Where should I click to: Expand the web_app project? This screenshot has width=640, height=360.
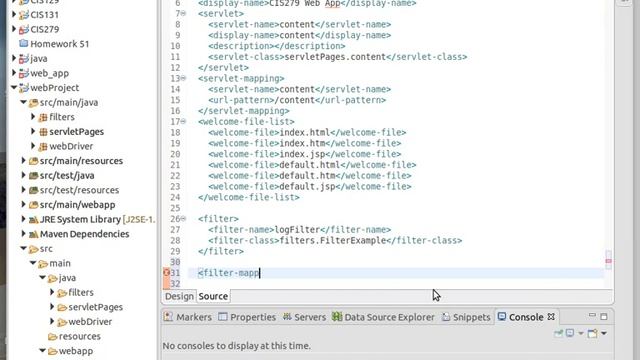(x=14, y=73)
